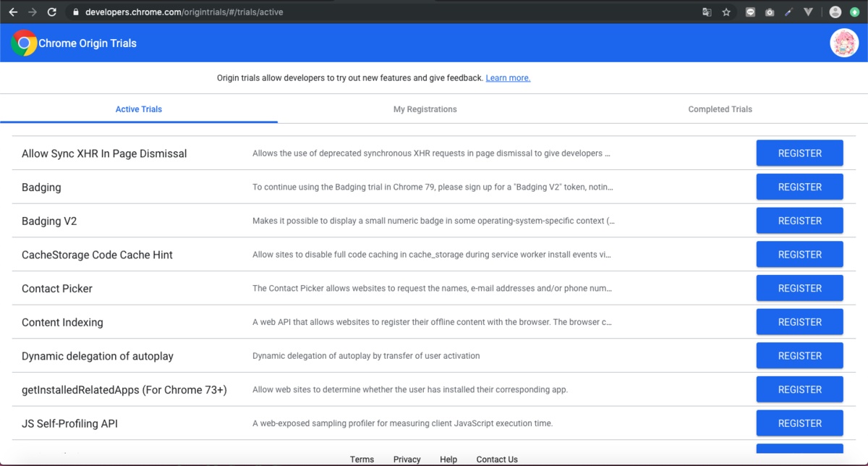Viewport: 868px width, 466px height.
Task: Bookmark this page with the star icon
Action: 726,12
